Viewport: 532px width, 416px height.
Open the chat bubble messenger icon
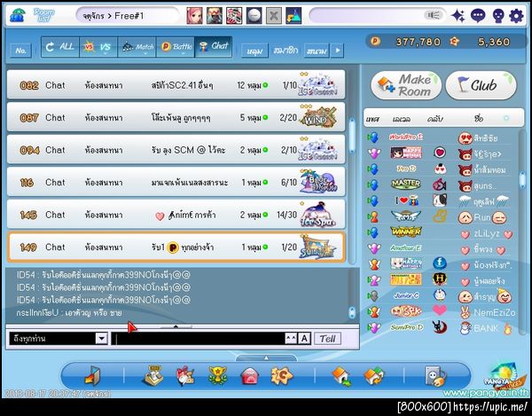pyautogui.click(x=478, y=16)
